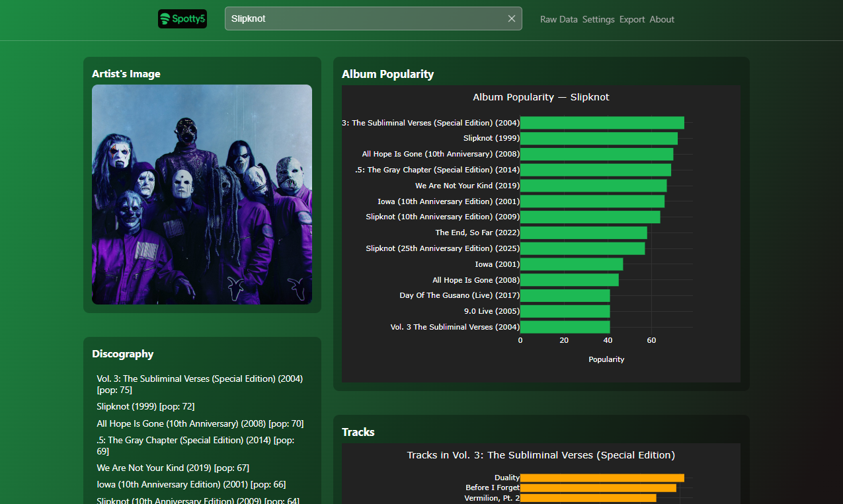This screenshot has width=843, height=504.
Task: Click the Tracks panel heading
Action: click(x=358, y=432)
